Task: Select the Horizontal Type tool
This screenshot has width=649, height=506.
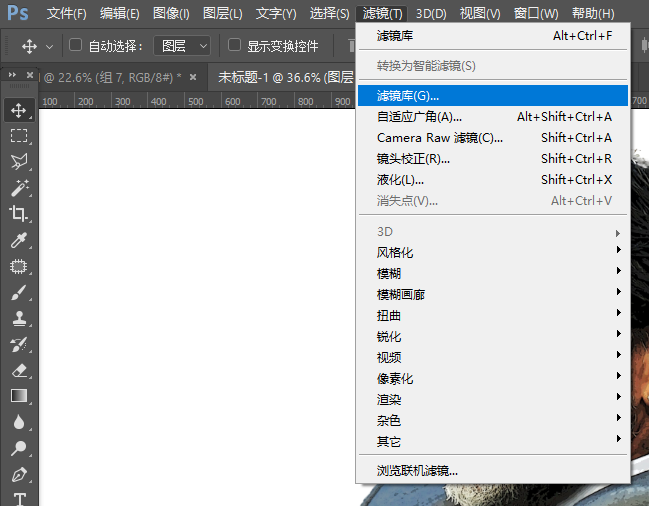Action: [19, 499]
